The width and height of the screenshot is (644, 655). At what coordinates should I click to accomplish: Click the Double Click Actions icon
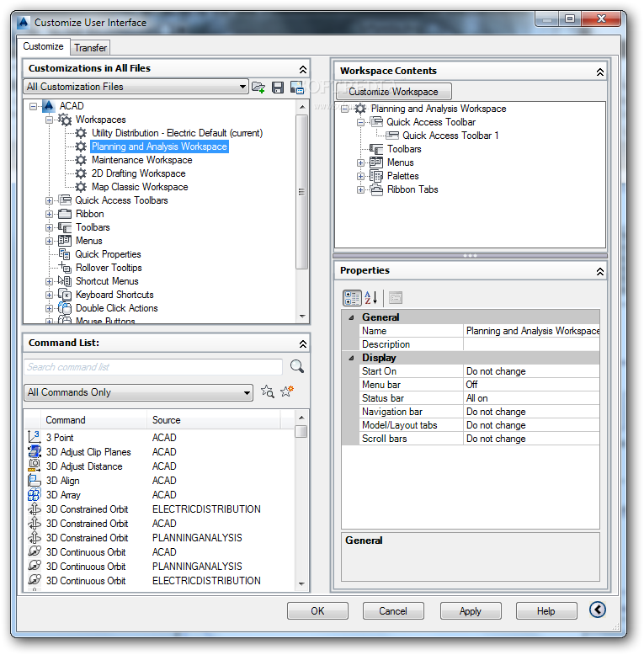65,308
